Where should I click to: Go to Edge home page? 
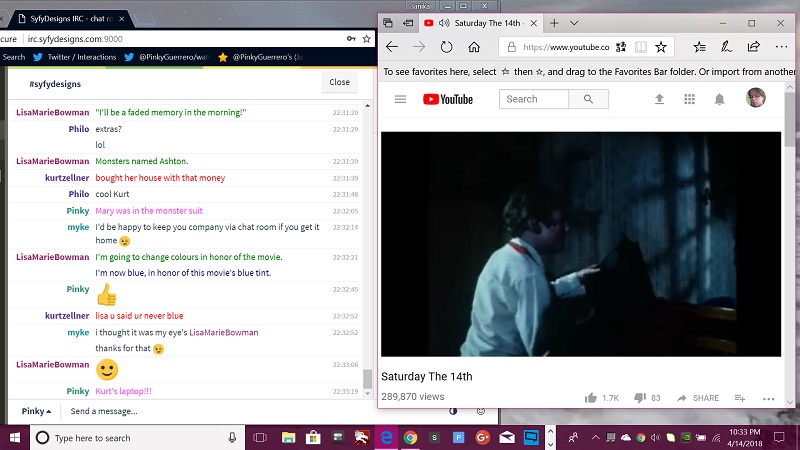click(x=474, y=47)
